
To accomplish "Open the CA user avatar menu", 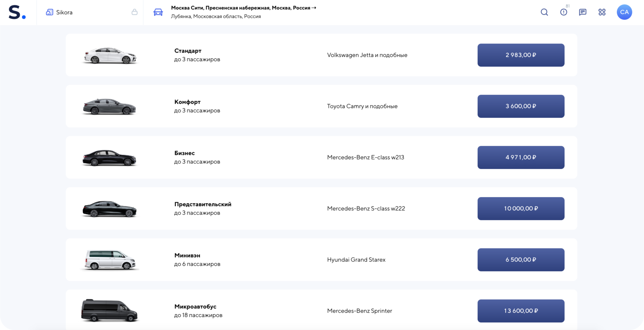I will coord(624,12).
